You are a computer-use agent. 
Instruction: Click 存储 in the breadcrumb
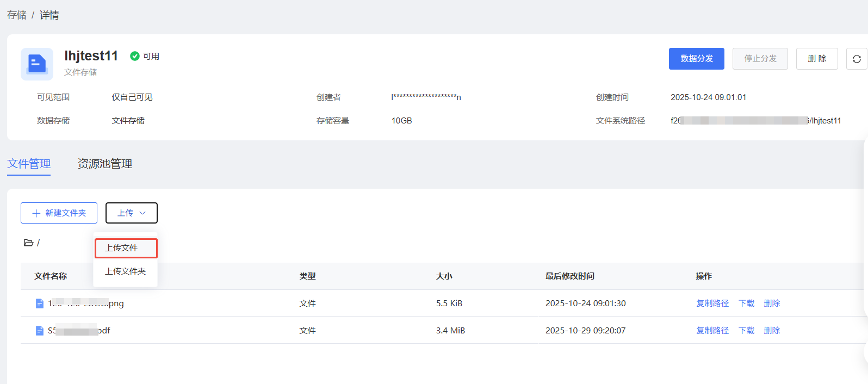pos(17,15)
